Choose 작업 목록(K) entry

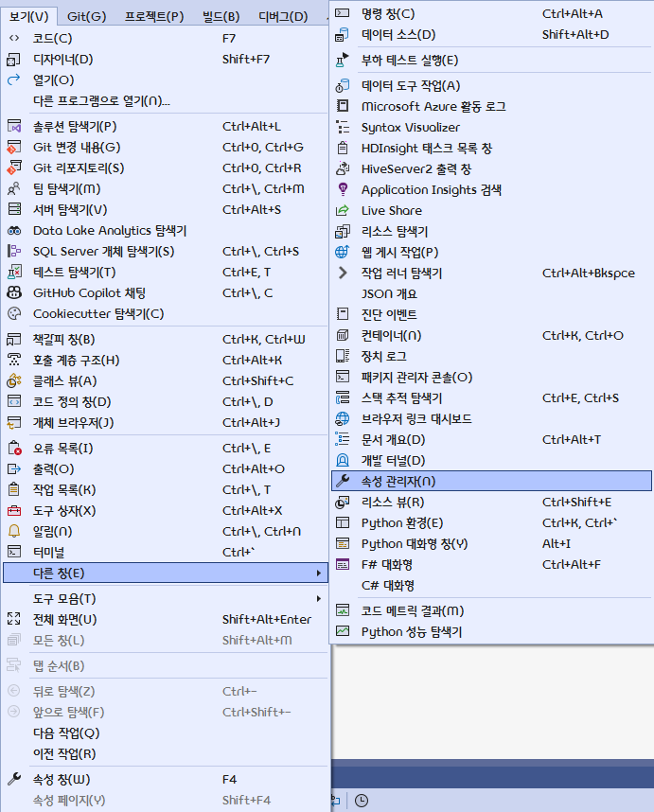166,490
